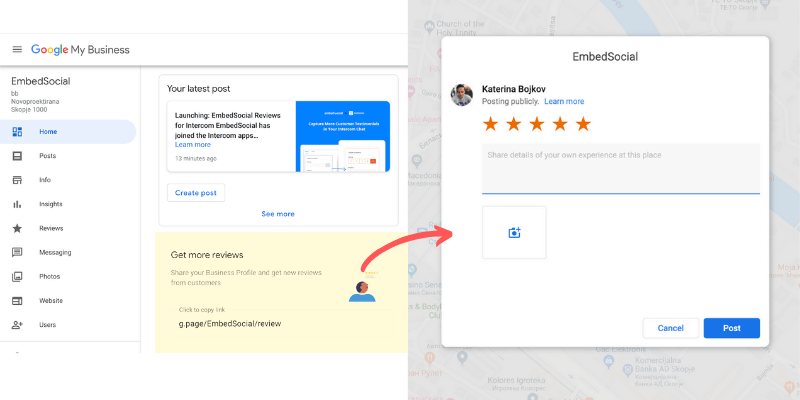Click the Website layout icon
Image resolution: width=800 pixels, height=400 pixels.
coord(17,301)
